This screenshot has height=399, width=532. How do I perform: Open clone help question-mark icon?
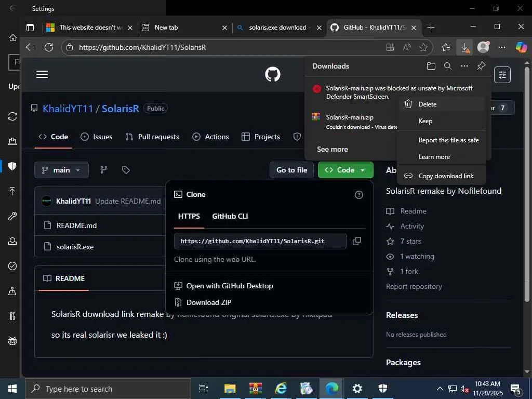coord(358,195)
